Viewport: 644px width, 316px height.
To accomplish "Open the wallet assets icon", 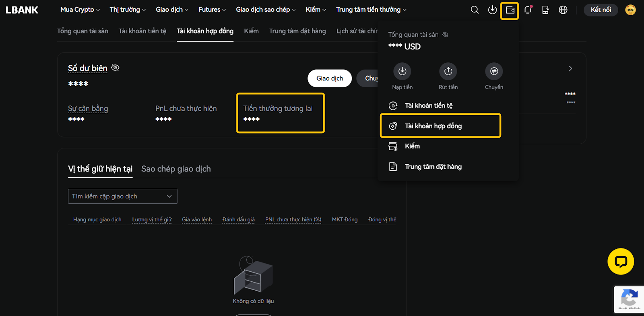I will point(510,10).
